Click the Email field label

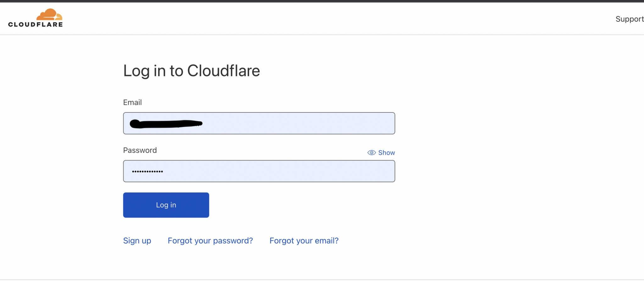click(x=132, y=102)
